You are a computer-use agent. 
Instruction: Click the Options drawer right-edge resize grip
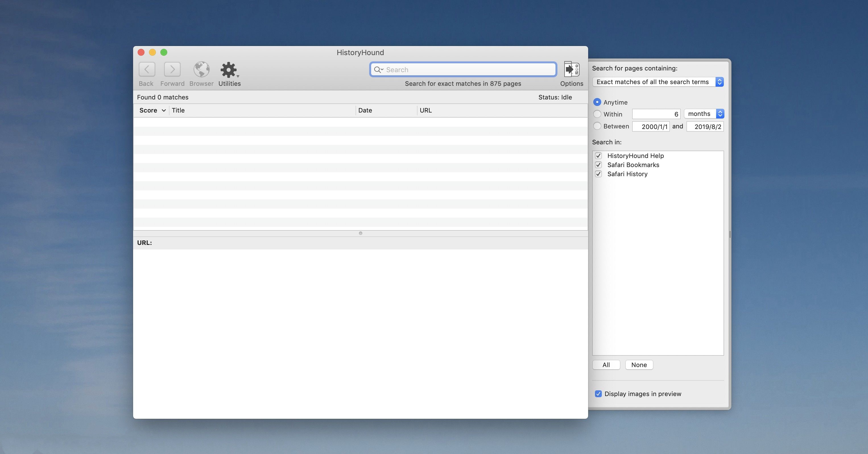click(x=730, y=235)
